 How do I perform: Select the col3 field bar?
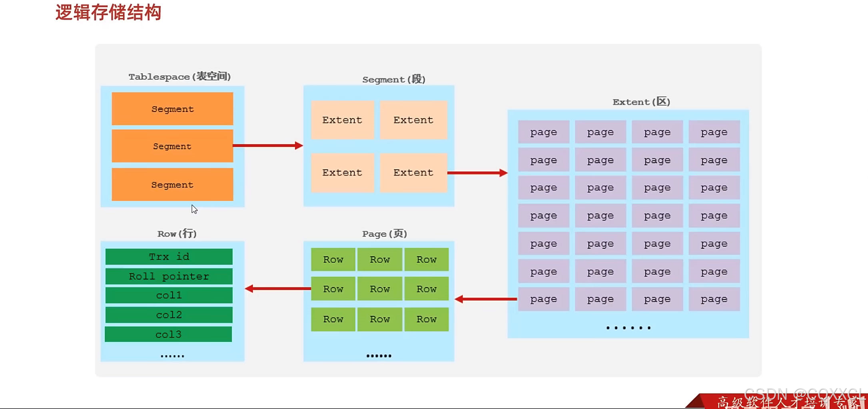[x=168, y=334]
